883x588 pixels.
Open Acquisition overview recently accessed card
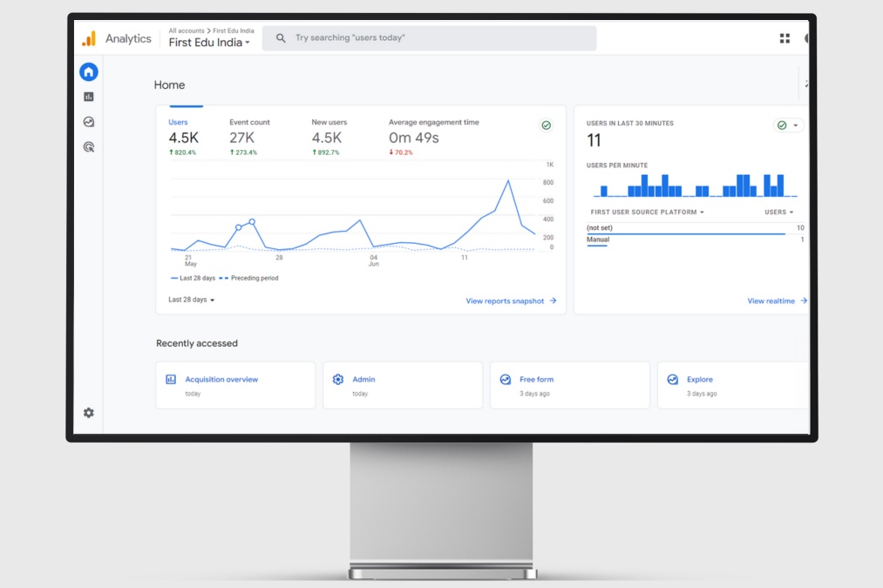(235, 385)
